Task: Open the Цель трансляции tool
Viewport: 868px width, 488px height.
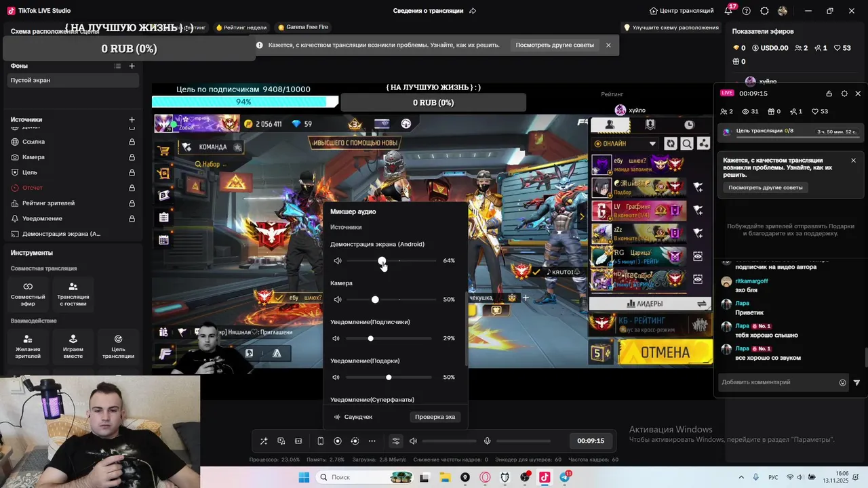Action: point(118,346)
